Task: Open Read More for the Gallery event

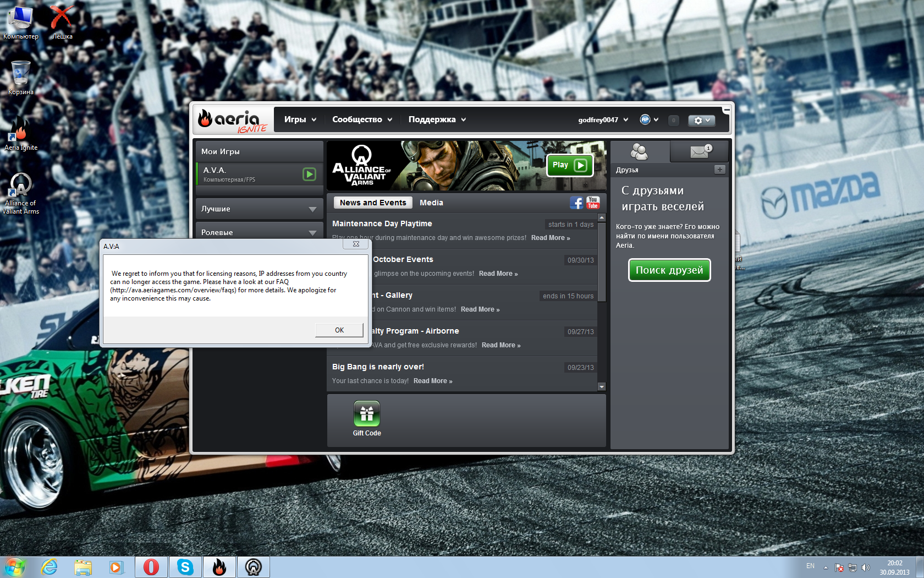Action: pos(480,309)
